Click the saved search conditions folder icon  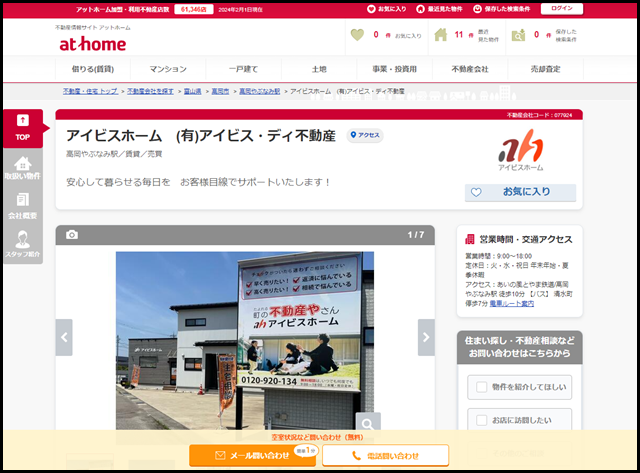coord(518,35)
